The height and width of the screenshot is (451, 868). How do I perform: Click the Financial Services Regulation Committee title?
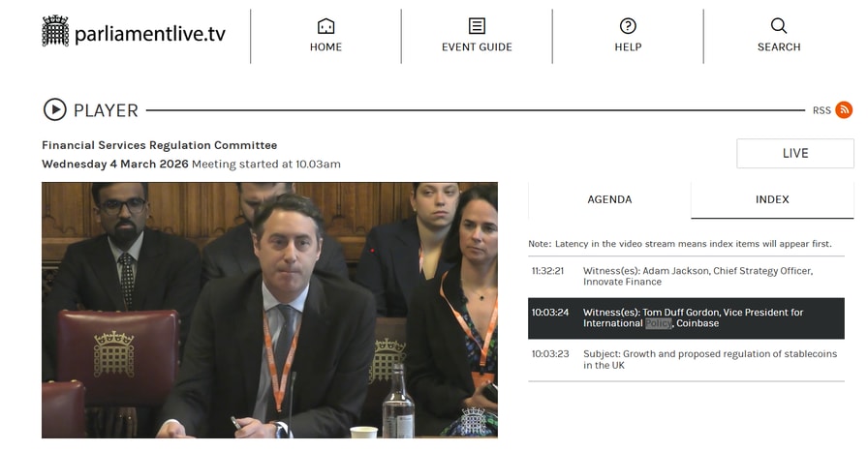(159, 145)
